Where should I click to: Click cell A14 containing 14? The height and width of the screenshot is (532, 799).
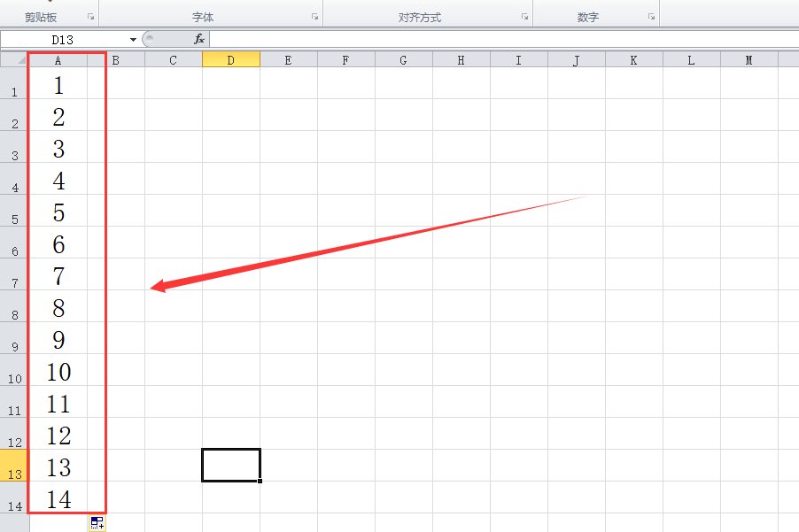pos(58,498)
